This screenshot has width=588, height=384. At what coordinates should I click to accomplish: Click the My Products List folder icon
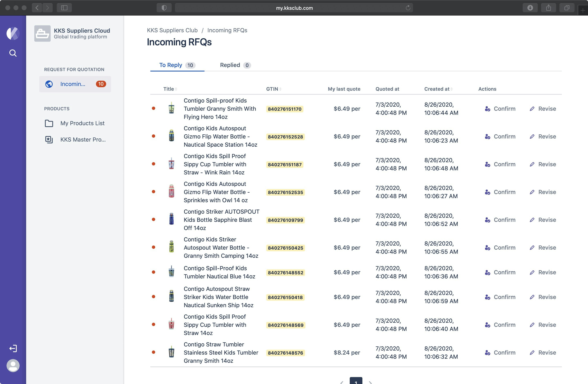point(49,123)
